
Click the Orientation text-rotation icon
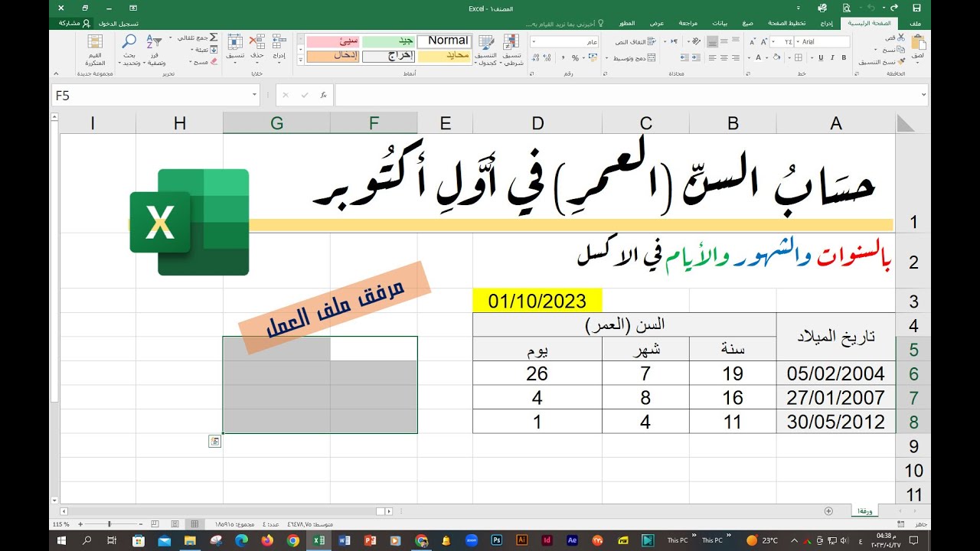[696, 41]
